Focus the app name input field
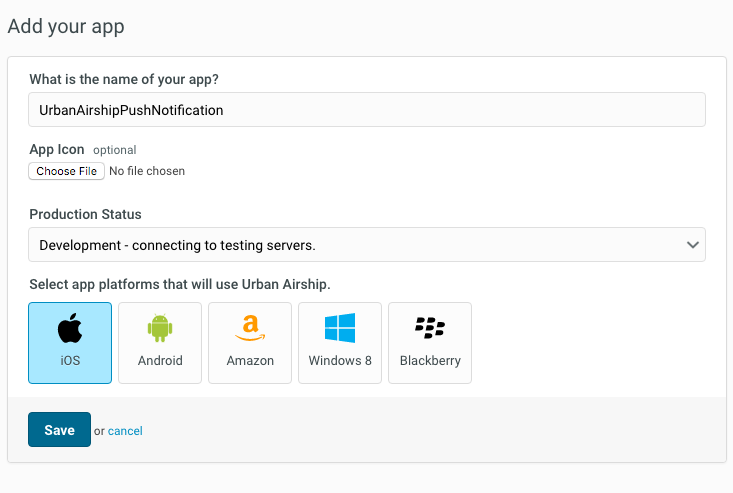The width and height of the screenshot is (733, 493). point(367,110)
